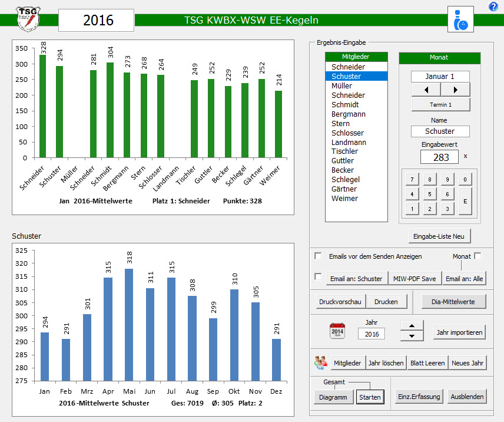Tick the Monat checkbox

(478, 256)
